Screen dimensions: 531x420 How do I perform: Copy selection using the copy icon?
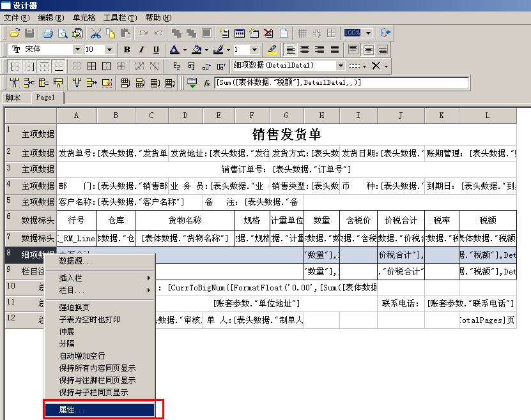click(x=111, y=33)
